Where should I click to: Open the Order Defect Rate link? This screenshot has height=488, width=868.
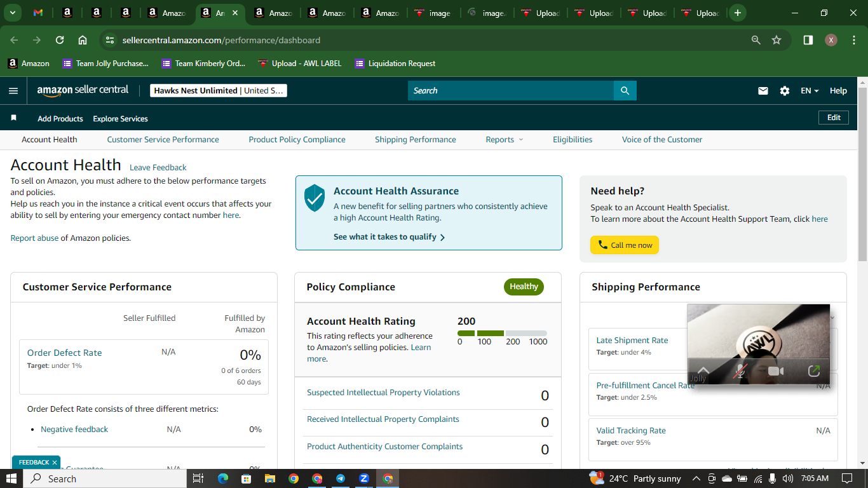(x=64, y=353)
